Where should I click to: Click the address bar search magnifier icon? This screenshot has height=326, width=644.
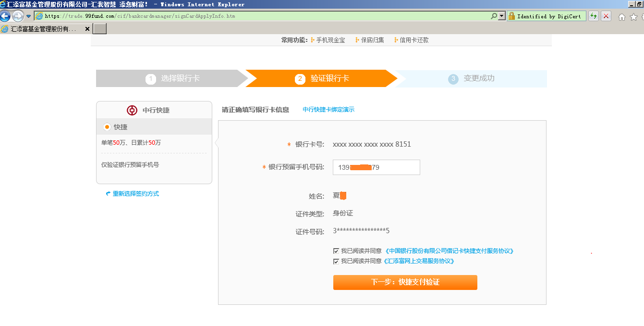coord(494,16)
